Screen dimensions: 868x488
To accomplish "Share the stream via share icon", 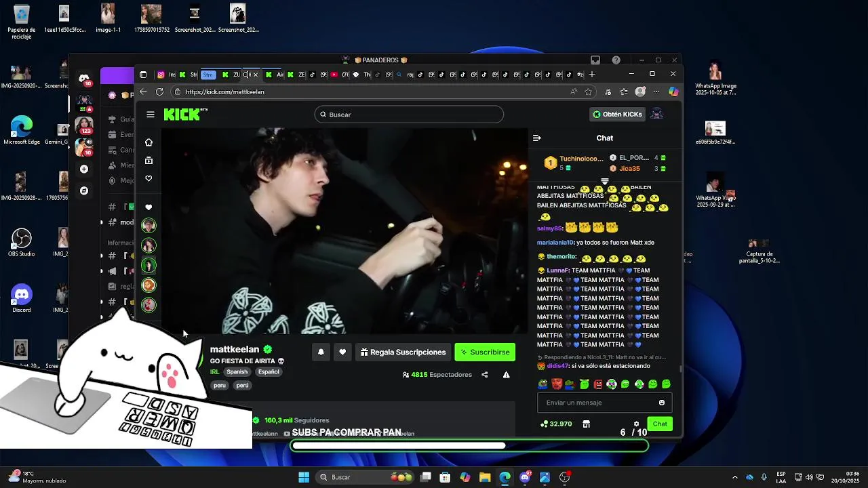I will [x=484, y=374].
